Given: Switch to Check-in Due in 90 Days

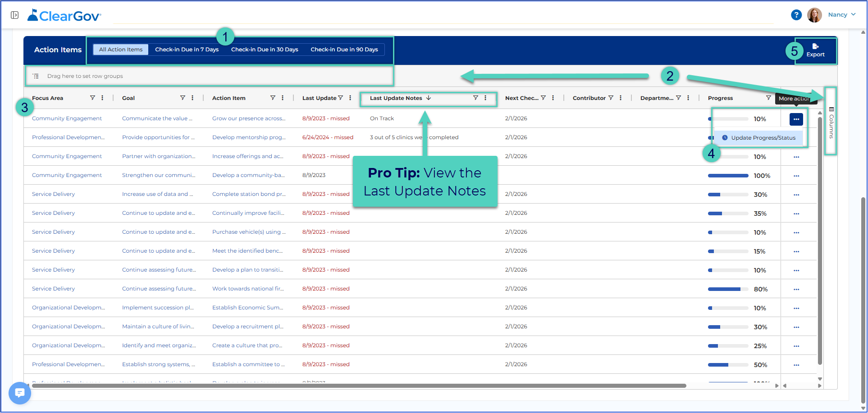Looking at the screenshot, I should pos(344,50).
